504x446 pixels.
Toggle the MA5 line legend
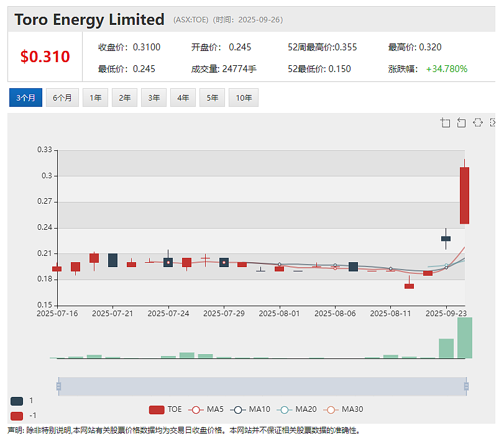point(206,410)
